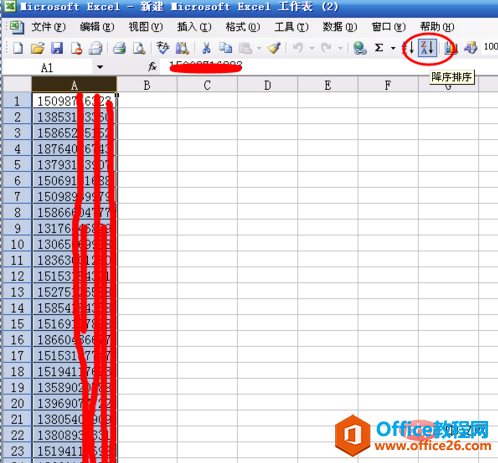Click the Name Box showing A1
The height and width of the screenshot is (463, 498).
pyautogui.click(x=47, y=68)
